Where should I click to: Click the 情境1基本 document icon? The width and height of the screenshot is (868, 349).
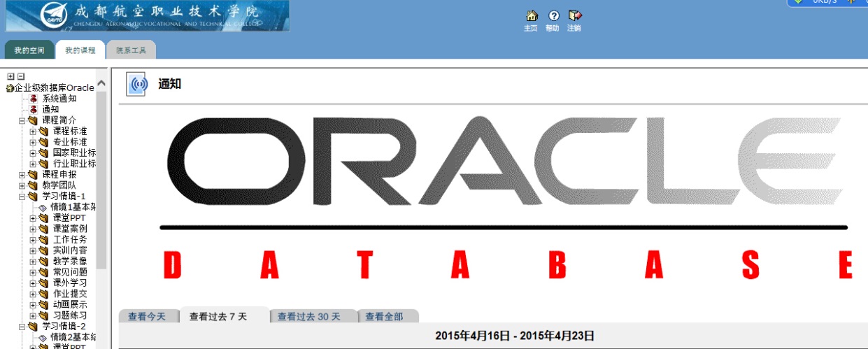43,207
